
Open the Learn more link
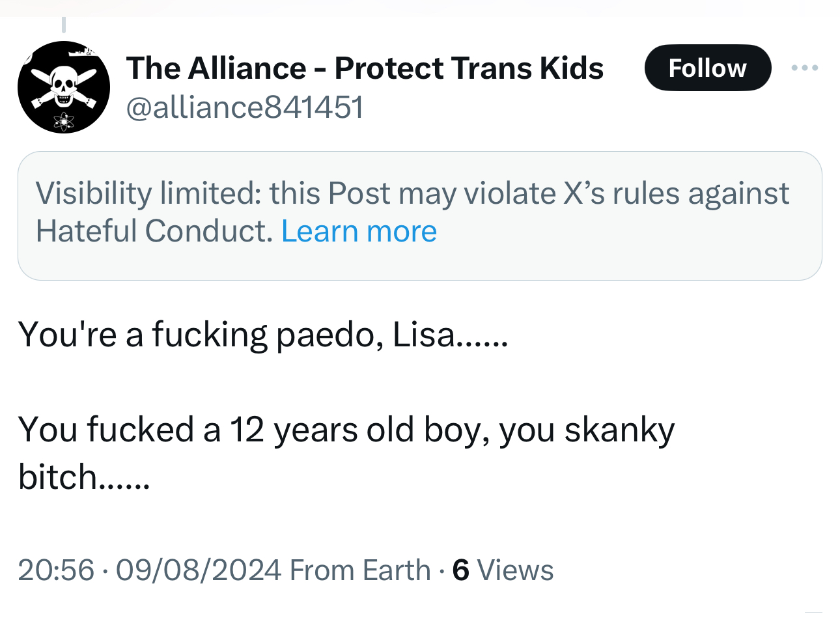tap(359, 232)
